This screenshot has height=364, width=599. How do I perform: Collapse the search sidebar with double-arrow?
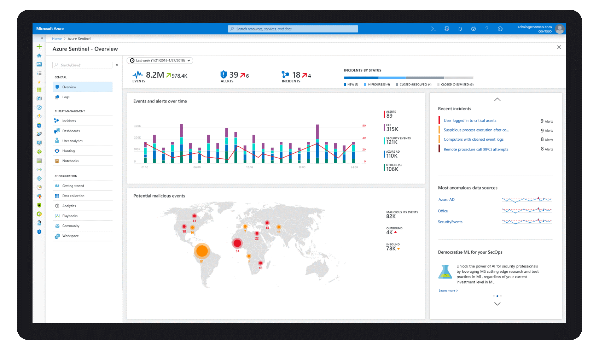point(117,65)
